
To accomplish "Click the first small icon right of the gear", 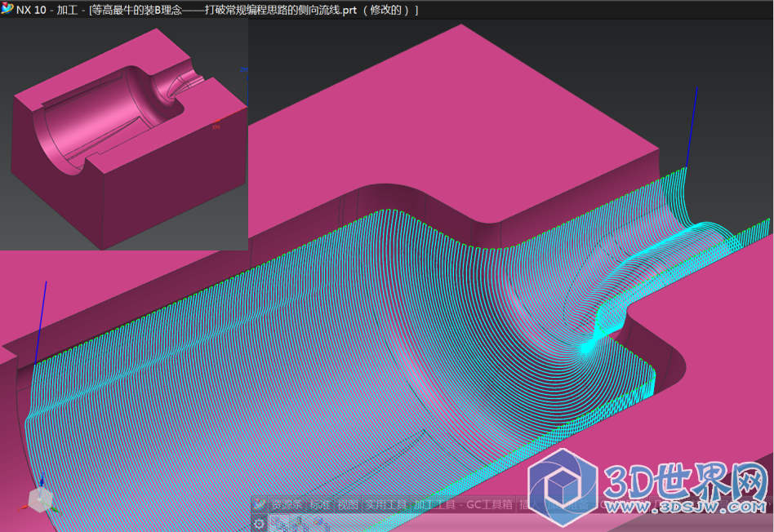I will (277, 523).
